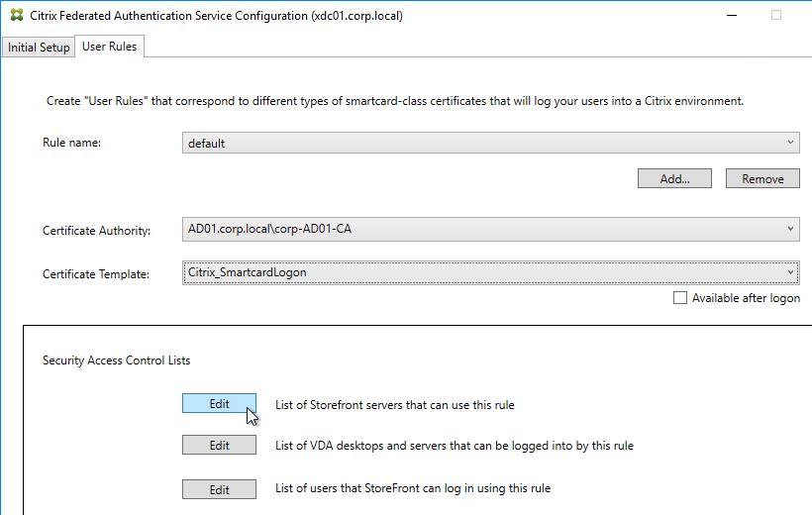The image size is (812, 515).
Task: Click the Rule name field showing default
Action: 490,143
